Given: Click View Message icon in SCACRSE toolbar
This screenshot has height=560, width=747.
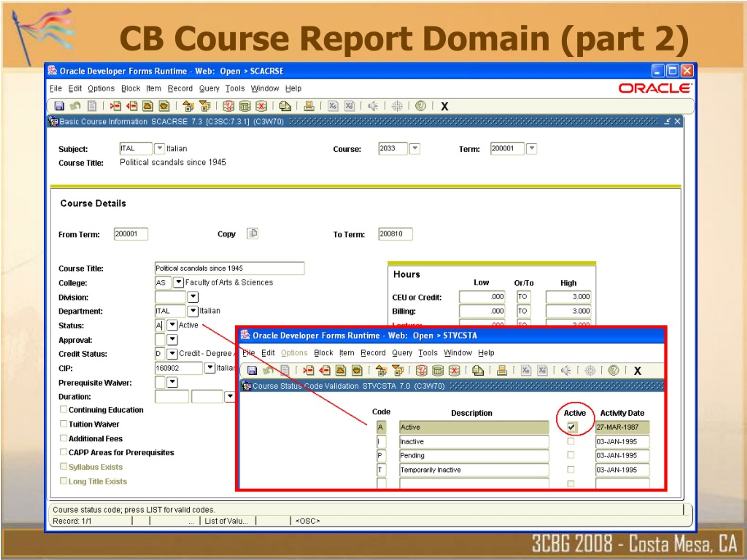Looking at the screenshot, I should coord(285,106).
